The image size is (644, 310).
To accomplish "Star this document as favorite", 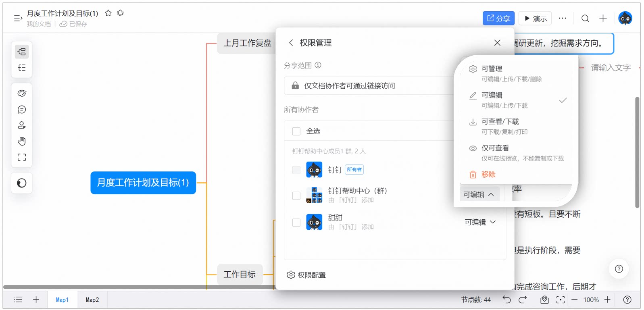I will (108, 13).
